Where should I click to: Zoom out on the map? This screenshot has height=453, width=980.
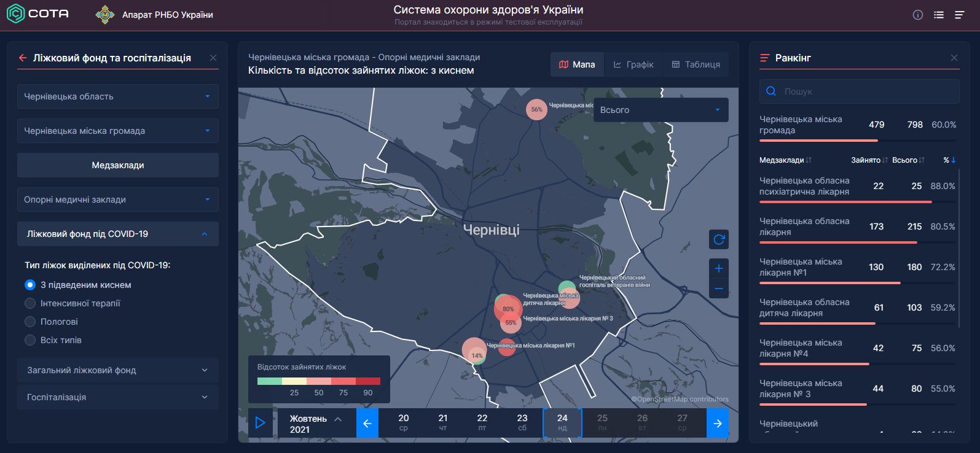click(719, 288)
